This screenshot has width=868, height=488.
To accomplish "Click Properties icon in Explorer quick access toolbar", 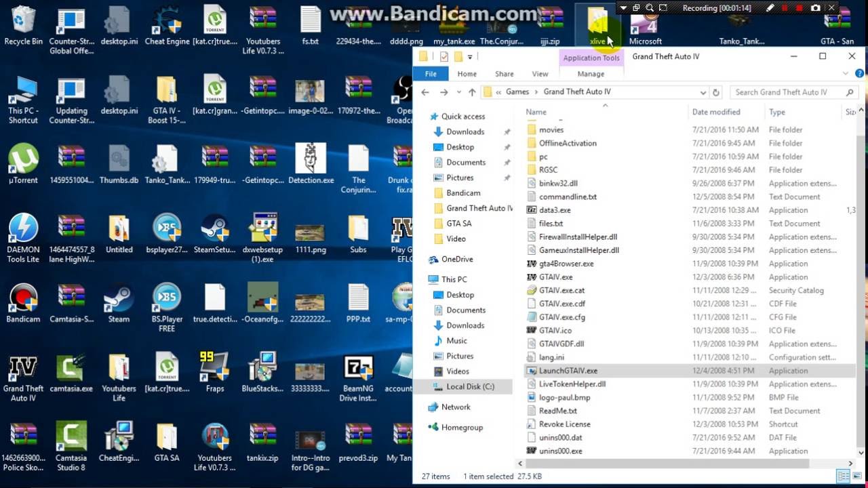I will 443,57.
